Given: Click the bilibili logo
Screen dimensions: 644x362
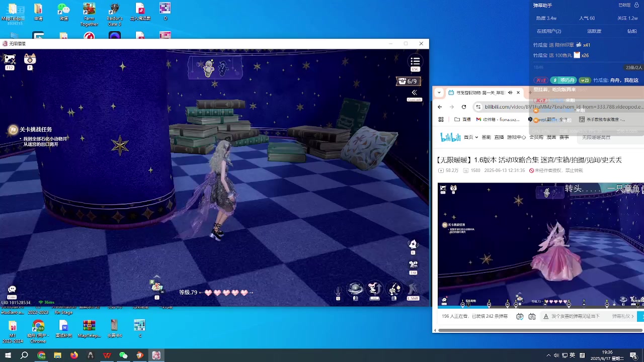Looking at the screenshot, I should click(x=451, y=137).
